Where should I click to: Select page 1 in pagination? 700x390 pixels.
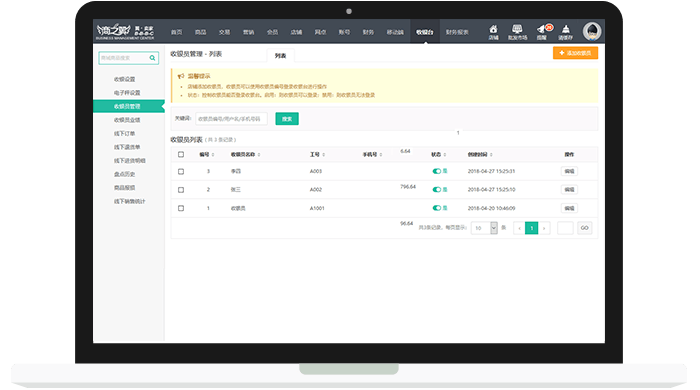pos(531,228)
